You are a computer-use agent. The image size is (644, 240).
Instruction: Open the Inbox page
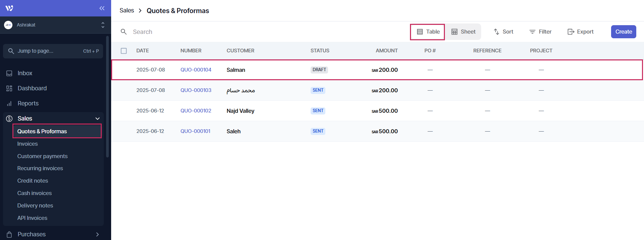[x=25, y=73]
